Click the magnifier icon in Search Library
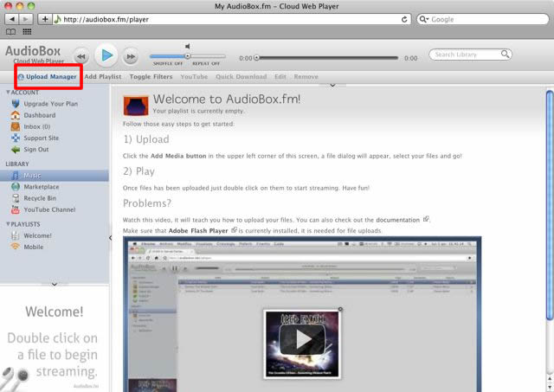 pyautogui.click(x=506, y=54)
